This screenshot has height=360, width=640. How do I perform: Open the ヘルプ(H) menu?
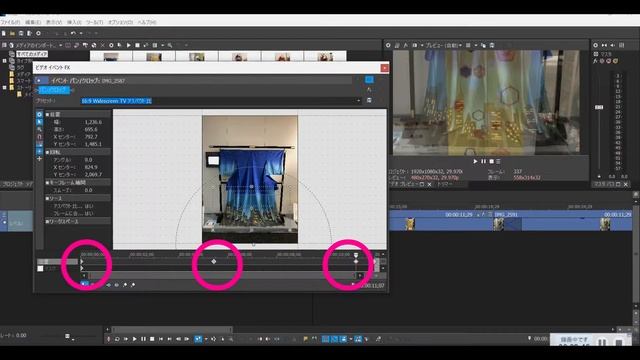tap(147, 22)
